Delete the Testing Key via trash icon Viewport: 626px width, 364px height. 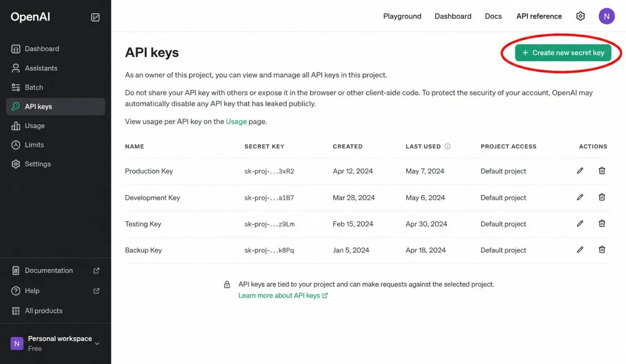pos(602,223)
